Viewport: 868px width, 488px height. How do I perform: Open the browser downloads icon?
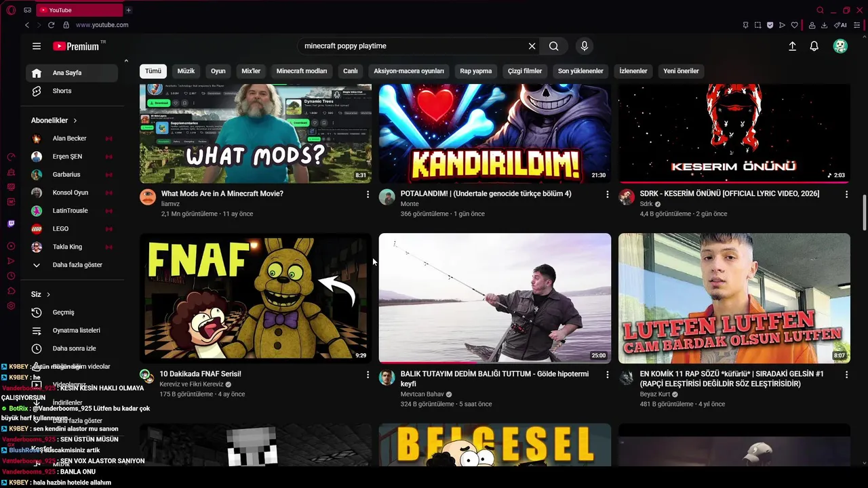(824, 25)
